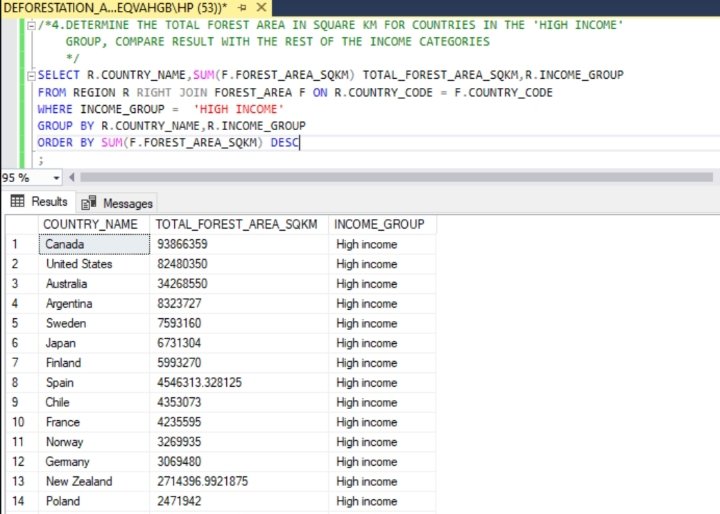Click the pin icon on the query tab

242,7
